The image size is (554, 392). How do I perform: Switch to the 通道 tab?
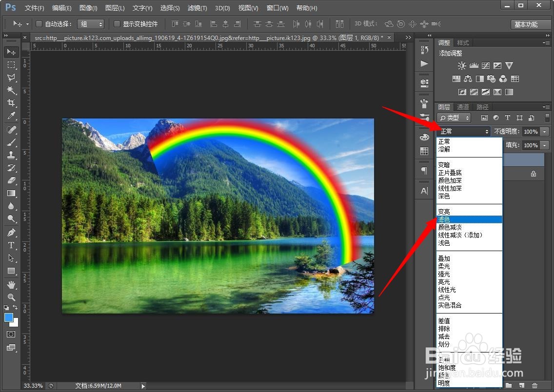pos(463,107)
